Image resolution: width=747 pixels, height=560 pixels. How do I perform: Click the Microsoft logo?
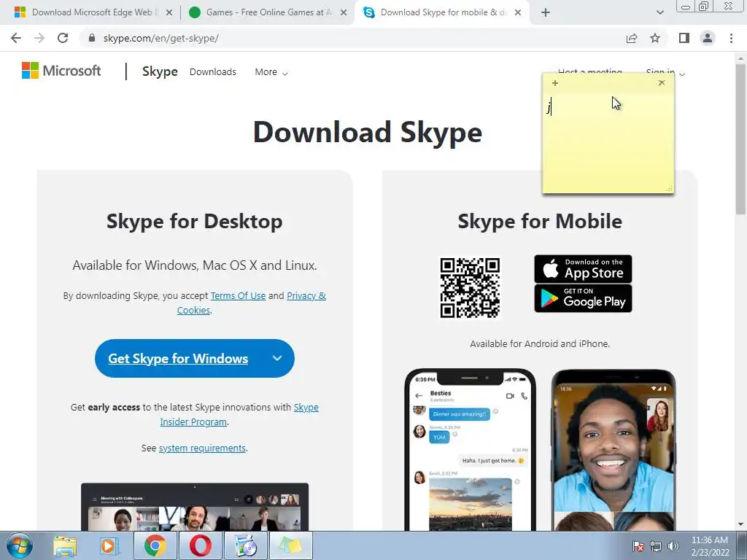tap(61, 71)
